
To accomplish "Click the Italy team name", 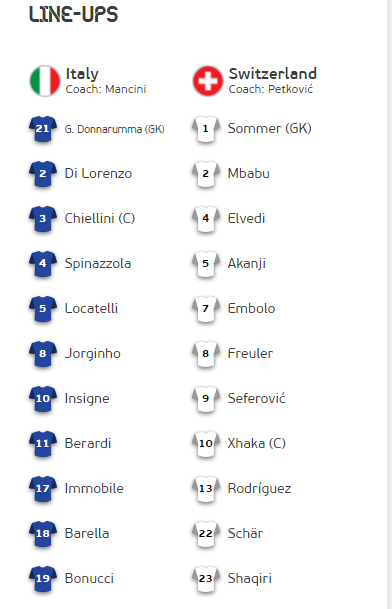I will pos(82,74).
